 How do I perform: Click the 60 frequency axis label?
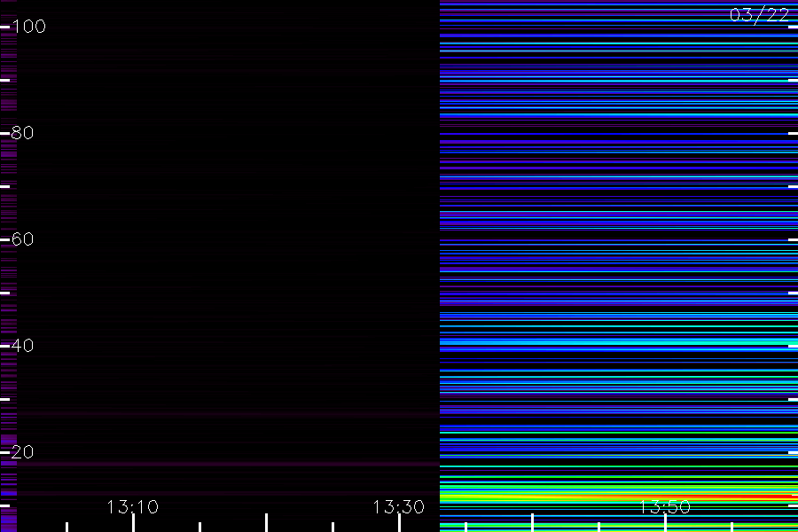coord(23,239)
